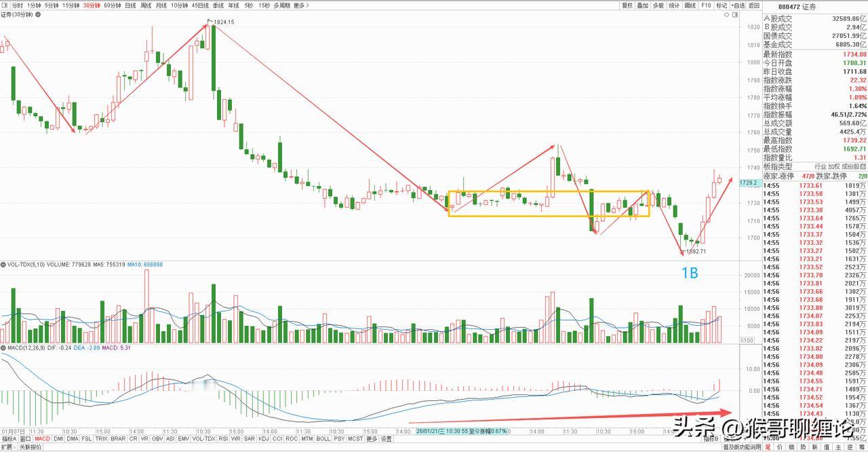This screenshot has width=868, height=452.
Task: Select the 15分钟 period
Action: tap(71, 5)
